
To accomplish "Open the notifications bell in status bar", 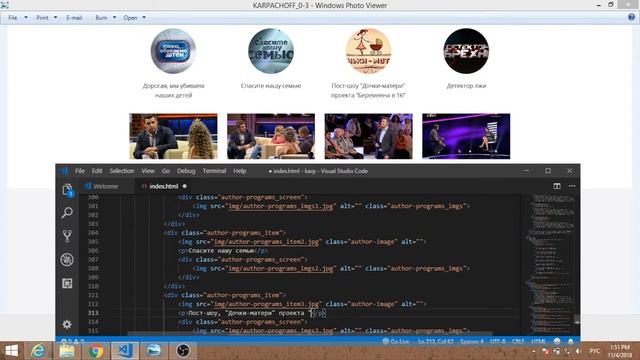I will point(571,341).
